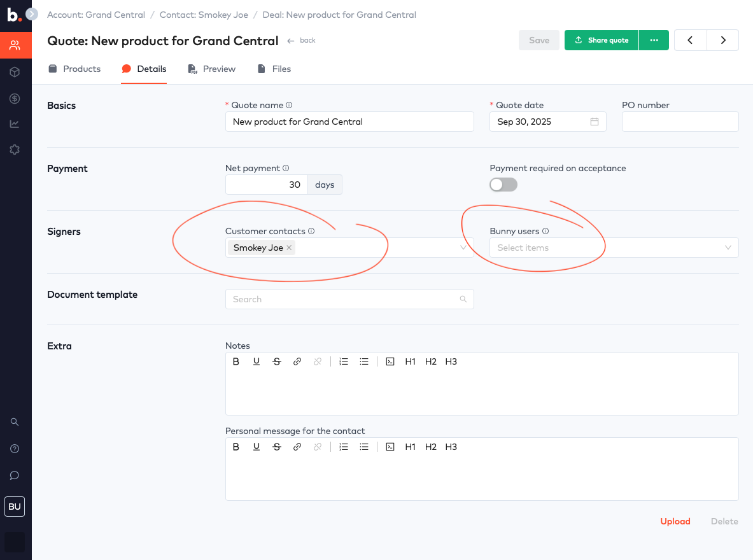Switch to the Products tab

pyautogui.click(x=74, y=69)
